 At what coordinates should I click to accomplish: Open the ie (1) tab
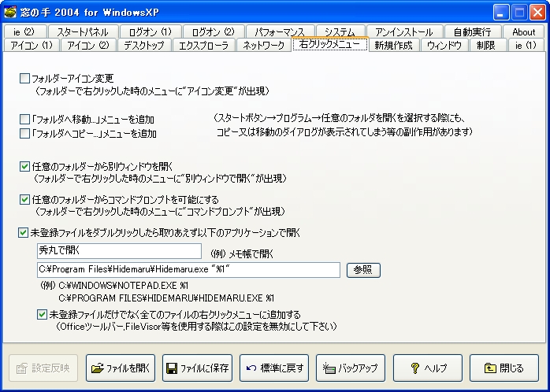point(526,45)
